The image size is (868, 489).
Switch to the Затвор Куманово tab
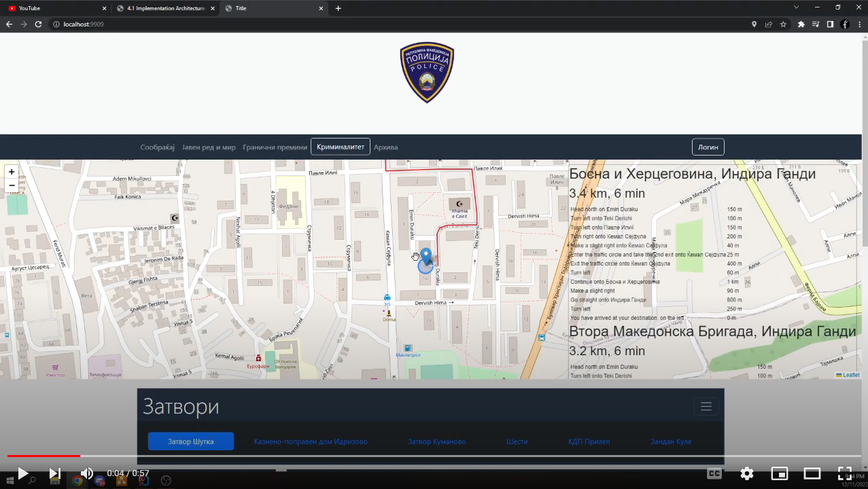point(437,441)
